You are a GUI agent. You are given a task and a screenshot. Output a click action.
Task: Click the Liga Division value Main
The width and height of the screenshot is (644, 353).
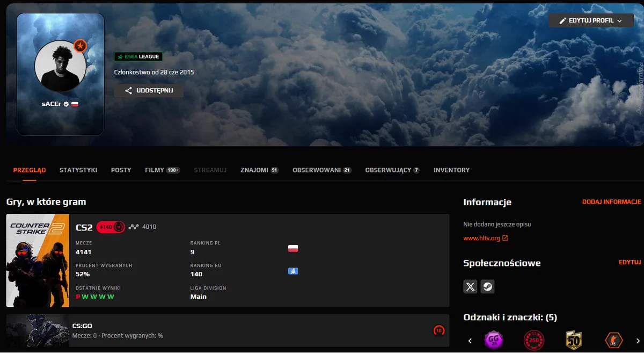(x=199, y=297)
